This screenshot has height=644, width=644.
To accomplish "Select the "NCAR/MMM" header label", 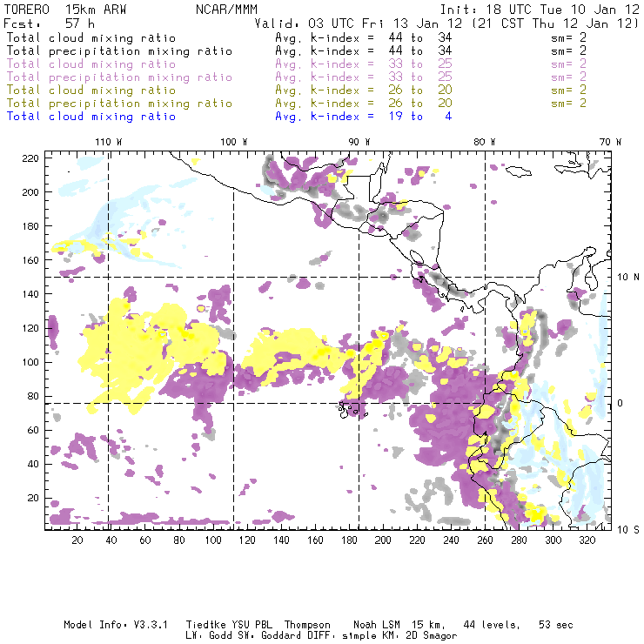I will [x=226, y=10].
